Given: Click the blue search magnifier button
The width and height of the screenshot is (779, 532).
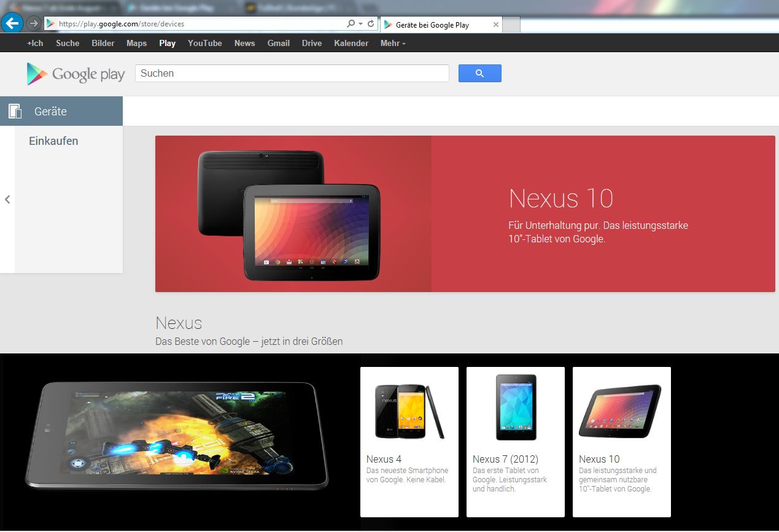Looking at the screenshot, I should [479, 73].
